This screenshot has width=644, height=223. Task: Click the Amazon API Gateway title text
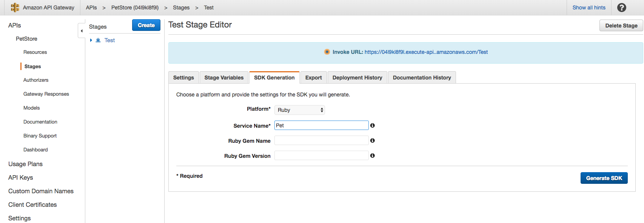(49, 8)
